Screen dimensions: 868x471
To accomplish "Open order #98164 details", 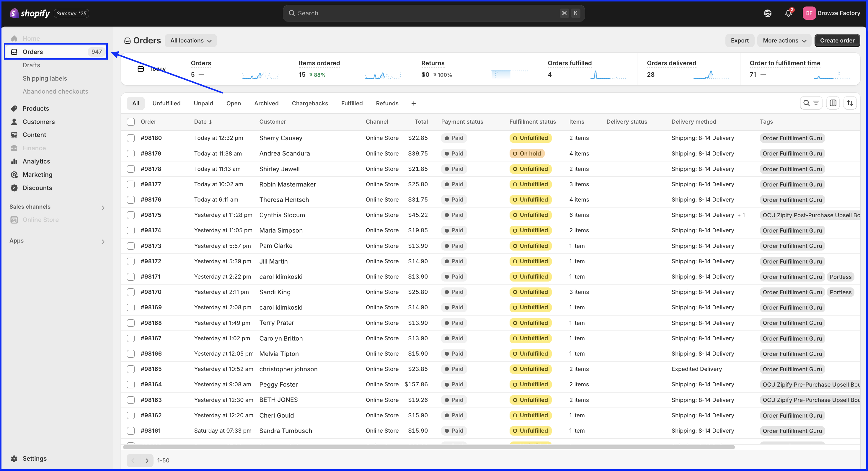I will 151,385.
